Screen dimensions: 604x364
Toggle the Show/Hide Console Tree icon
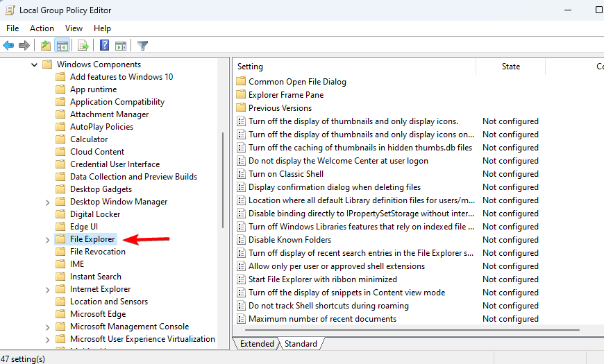[62, 46]
